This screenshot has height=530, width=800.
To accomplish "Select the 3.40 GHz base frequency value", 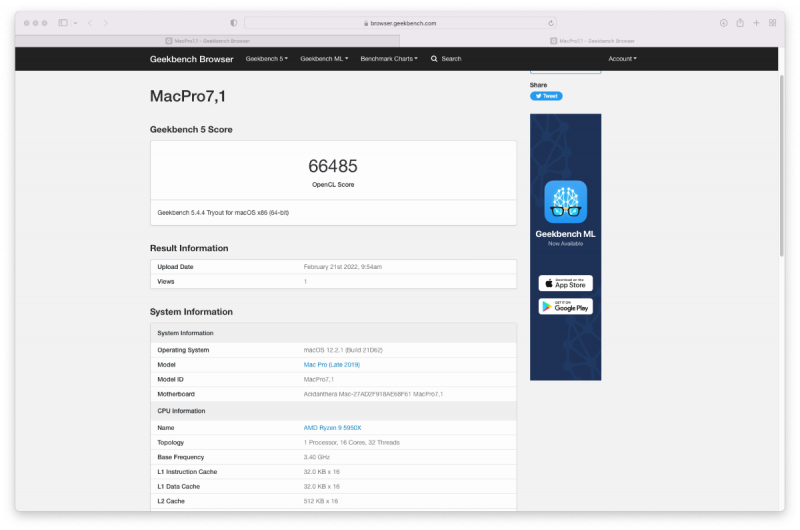I will 316,458.
